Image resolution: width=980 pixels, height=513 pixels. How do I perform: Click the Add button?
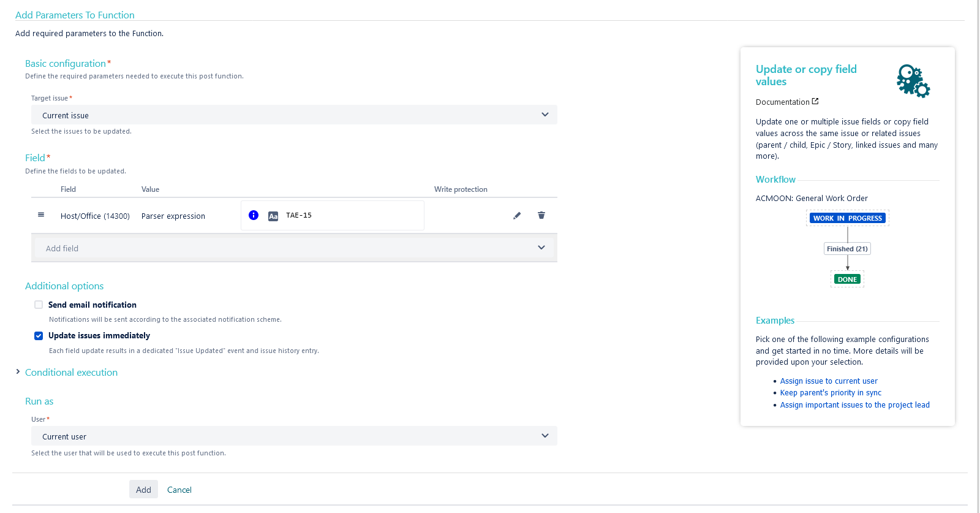point(143,489)
